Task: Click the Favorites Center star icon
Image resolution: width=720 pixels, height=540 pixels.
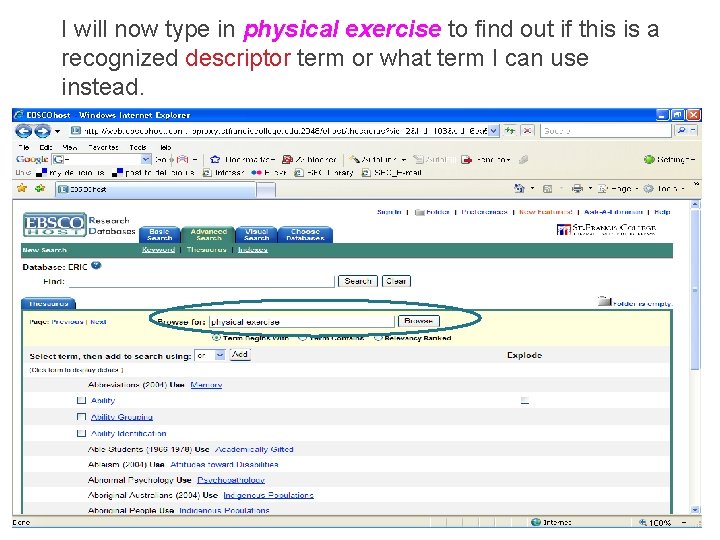Action: pyautogui.click(x=22, y=188)
